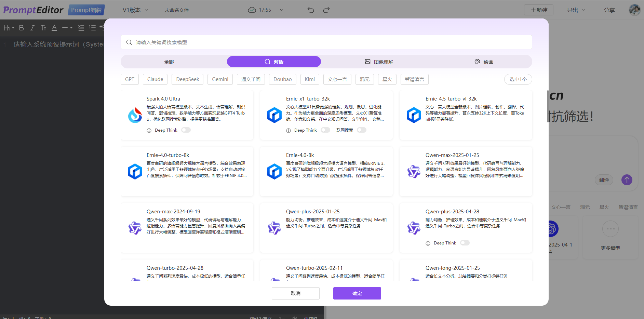Click the Qwen-max-2025-01-25 model logo

coord(414,171)
